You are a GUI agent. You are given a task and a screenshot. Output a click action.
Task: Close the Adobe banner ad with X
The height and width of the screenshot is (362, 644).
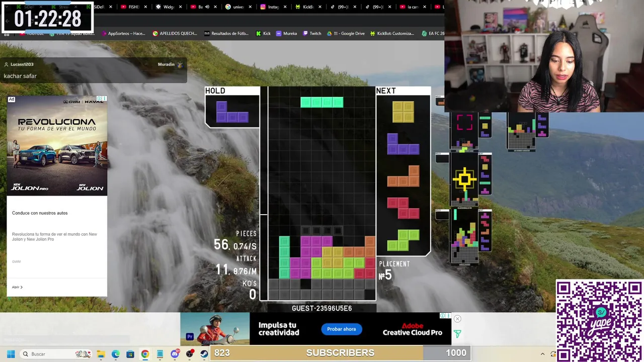click(457, 319)
